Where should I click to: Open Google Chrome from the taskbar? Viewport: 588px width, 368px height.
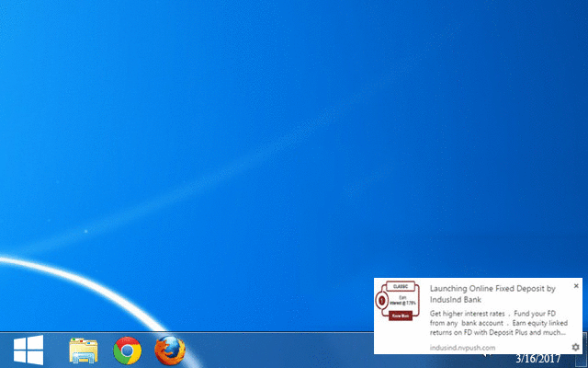click(128, 351)
